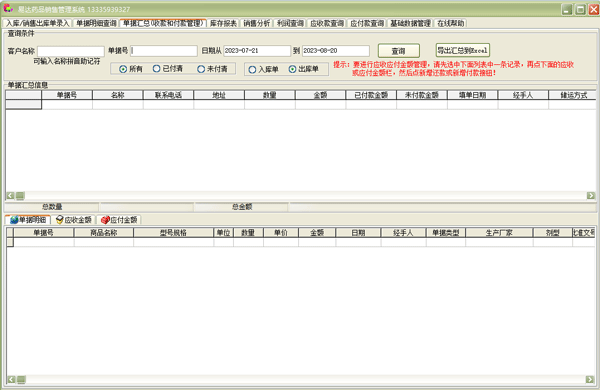Click the app logo icon in title bar

[x=8, y=8]
